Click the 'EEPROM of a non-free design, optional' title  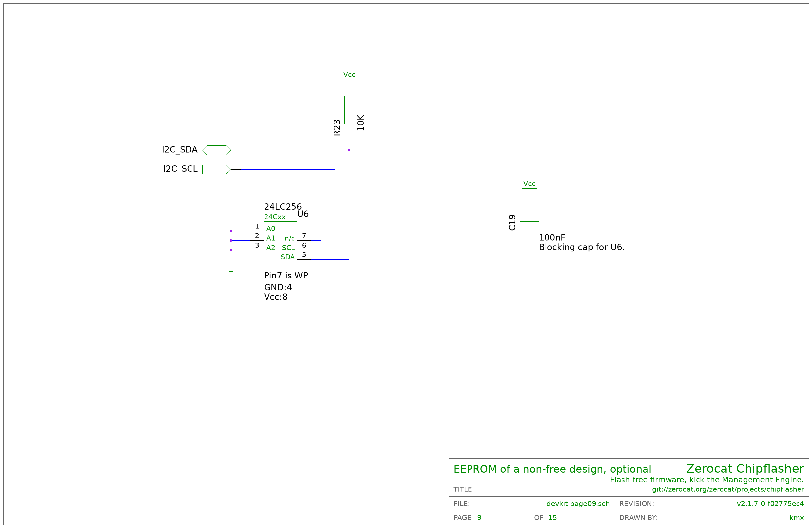552,469
